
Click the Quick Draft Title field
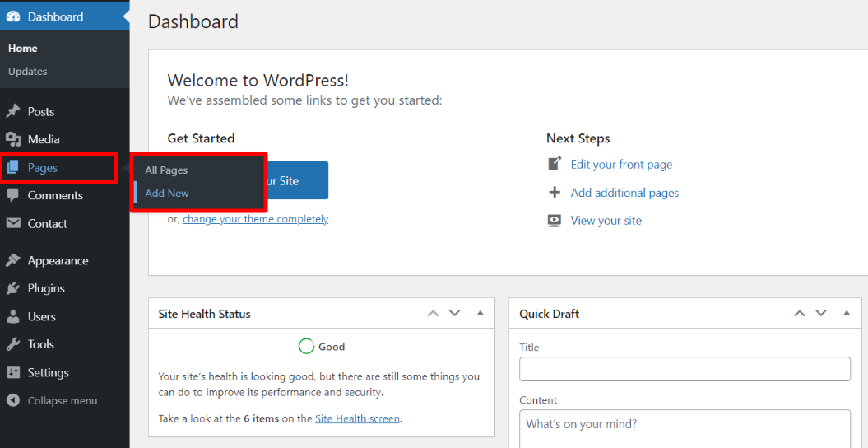click(x=685, y=369)
